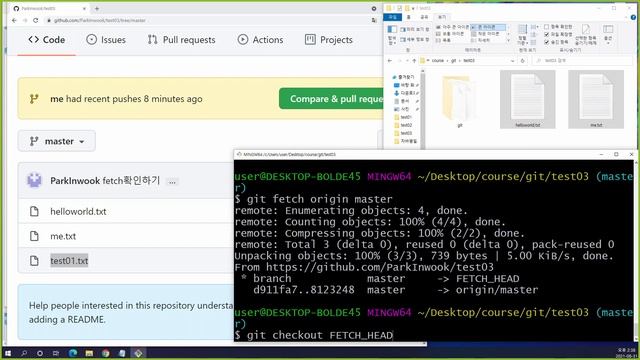
Task: Open the Pull requests tab
Action: [x=182, y=40]
